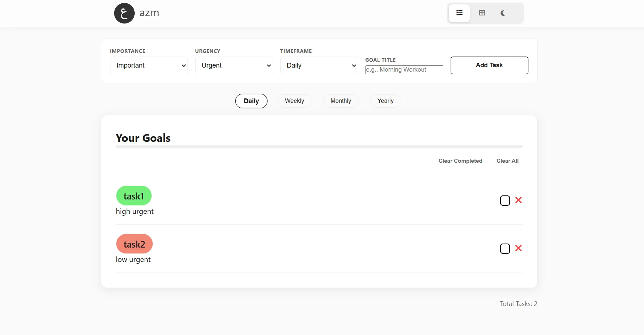Screen dimensions: 644x335
Task: Check off task1 as completed
Action: [x=505, y=201]
